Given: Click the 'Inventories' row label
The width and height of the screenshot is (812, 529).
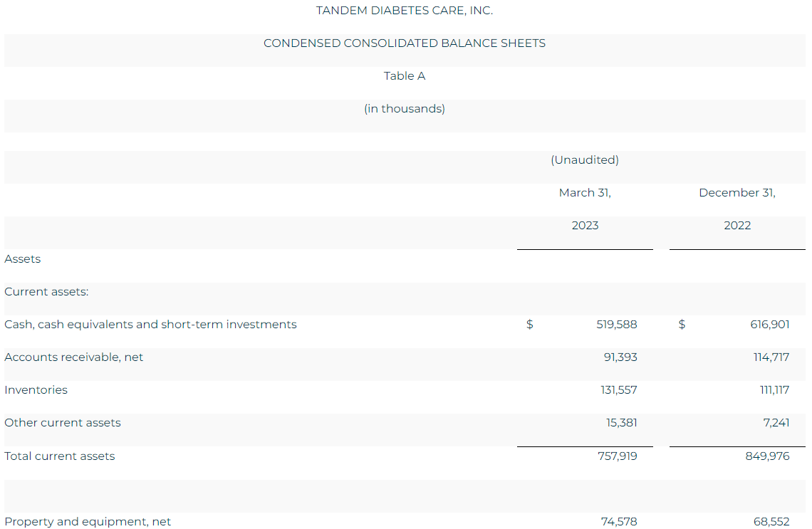Looking at the screenshot, I should click(36, 389).
